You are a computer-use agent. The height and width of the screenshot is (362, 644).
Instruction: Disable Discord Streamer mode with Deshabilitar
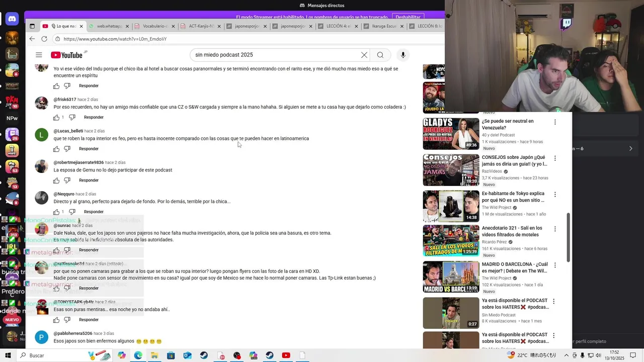[x=407, y=17]
